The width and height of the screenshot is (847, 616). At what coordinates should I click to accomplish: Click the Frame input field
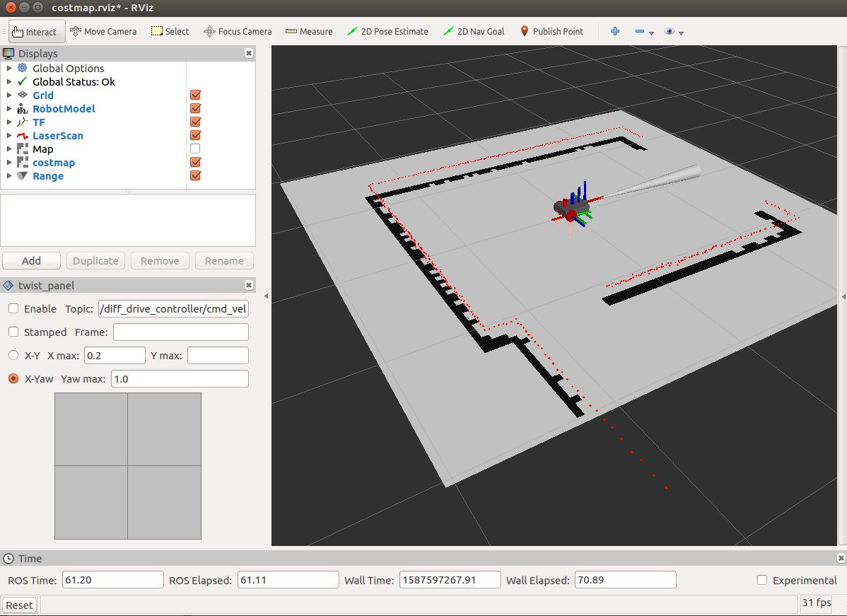coord(181,332)
